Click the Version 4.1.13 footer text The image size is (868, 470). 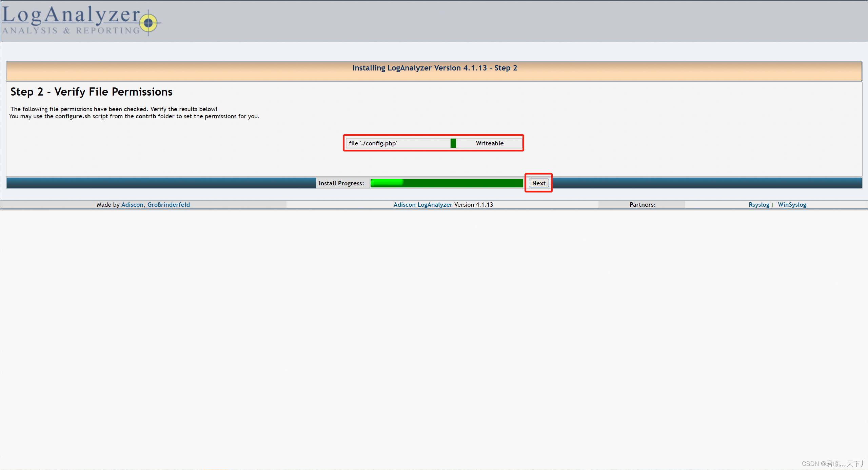474,204
